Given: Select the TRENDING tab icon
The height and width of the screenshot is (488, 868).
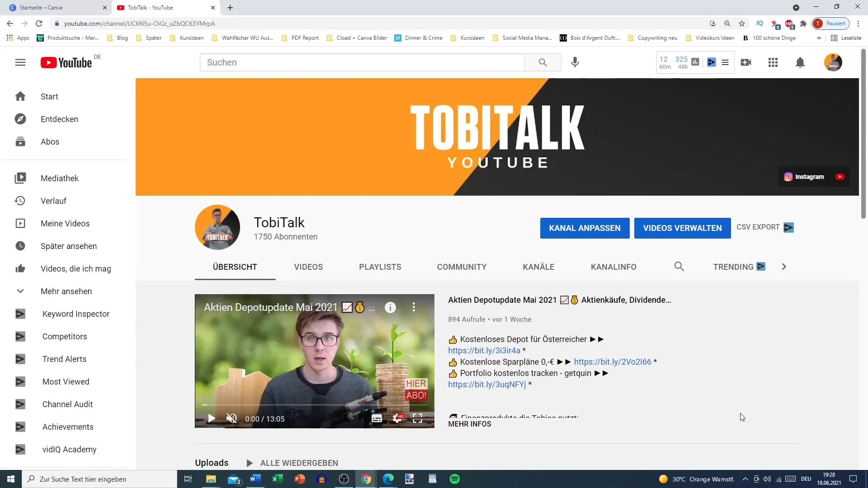Looking at the screenshot, I should (761, 267).
